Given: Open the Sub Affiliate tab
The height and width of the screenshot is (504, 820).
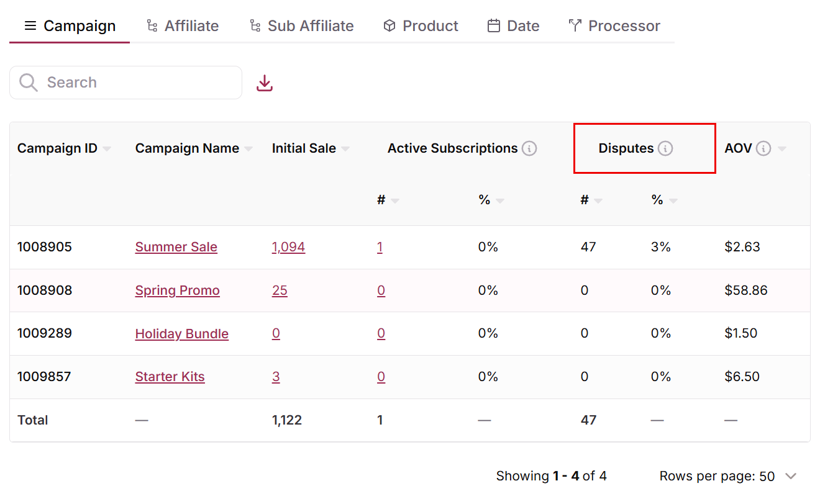Looking at the screenshot, I should (301, 26).
